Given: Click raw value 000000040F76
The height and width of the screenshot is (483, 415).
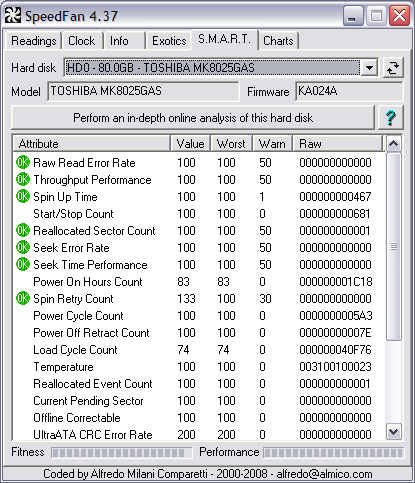Looking at the screenshot, I should pos(335,349).
